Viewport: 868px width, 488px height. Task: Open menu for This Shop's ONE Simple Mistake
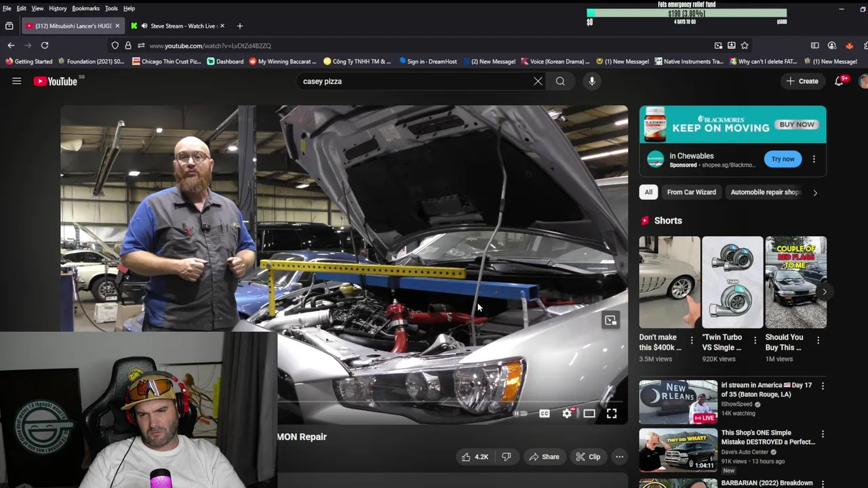coord(823,434)
